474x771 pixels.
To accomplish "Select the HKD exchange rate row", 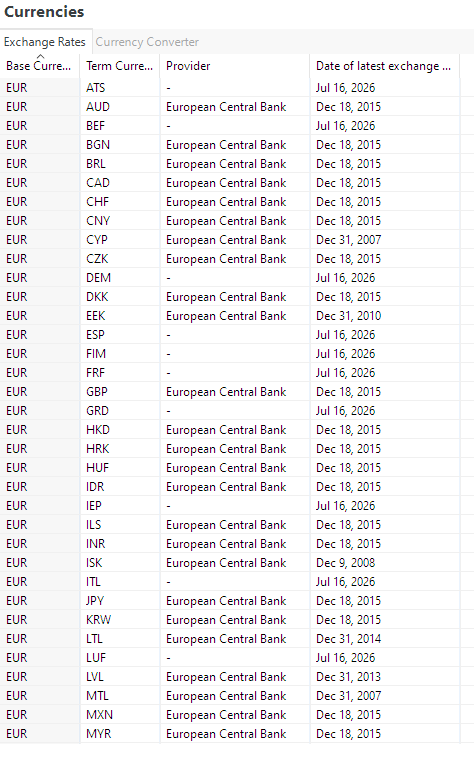I will pyautogui.click(x=230, y=429).
